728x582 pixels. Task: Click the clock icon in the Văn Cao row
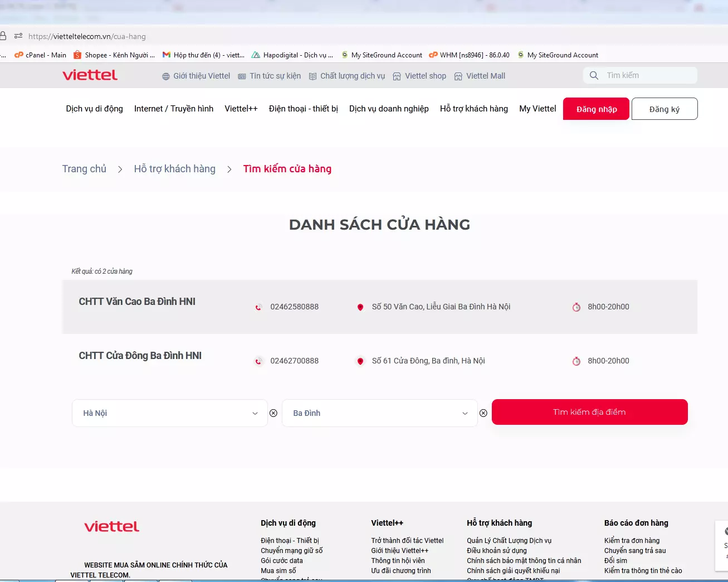(x=576, y=307)
